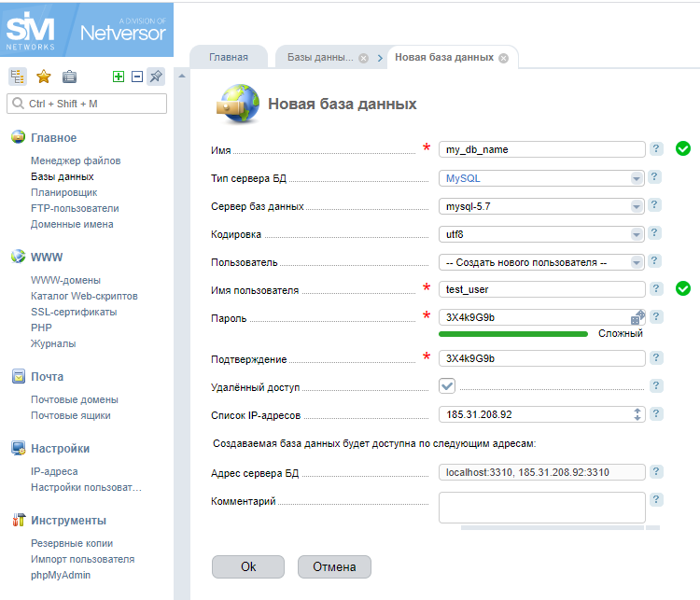Click the password generator icon in Пароль field
Viewport: 700px width, 600px height.
coord(637,317)
